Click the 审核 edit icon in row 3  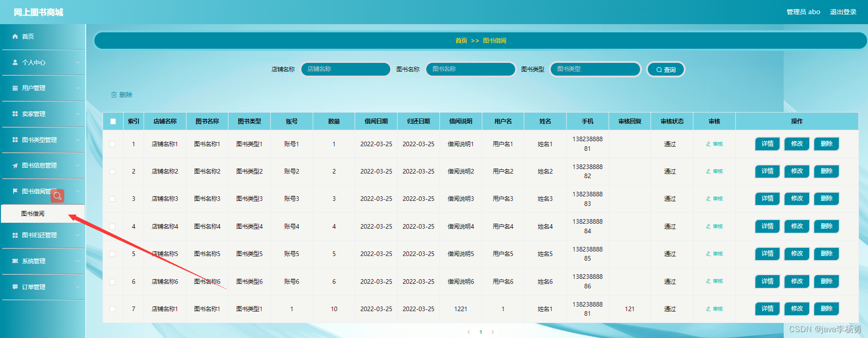[708, 199]
